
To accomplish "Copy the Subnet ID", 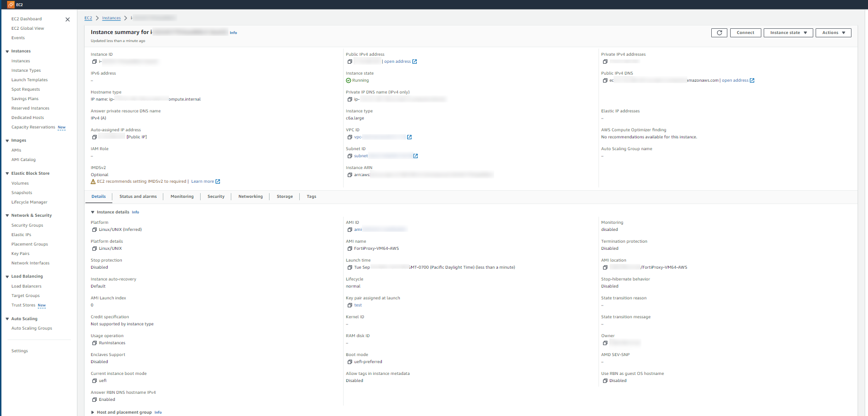I will click(x=350, y=156).
